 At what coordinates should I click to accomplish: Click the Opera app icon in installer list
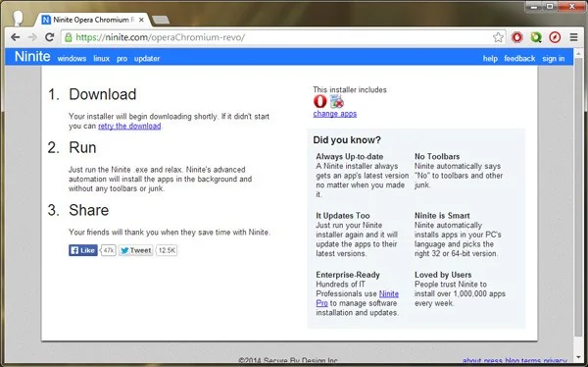click(x=319, y=101)
